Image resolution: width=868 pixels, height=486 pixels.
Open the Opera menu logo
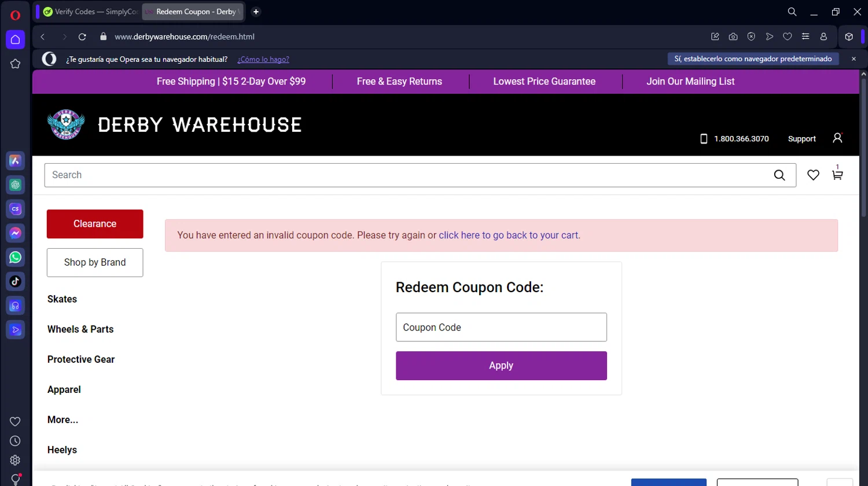pos(16,15)
